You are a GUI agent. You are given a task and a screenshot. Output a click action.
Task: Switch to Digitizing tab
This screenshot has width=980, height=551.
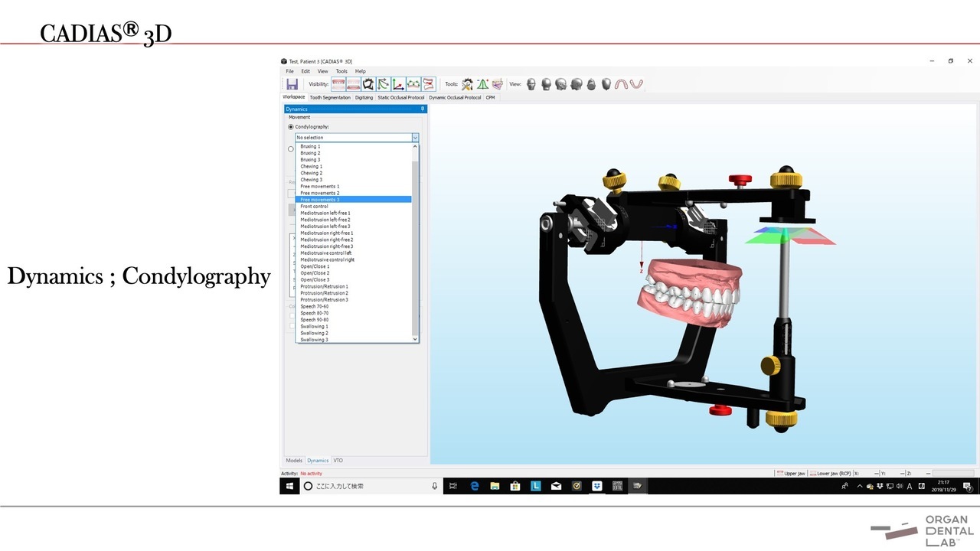point(364,97)
